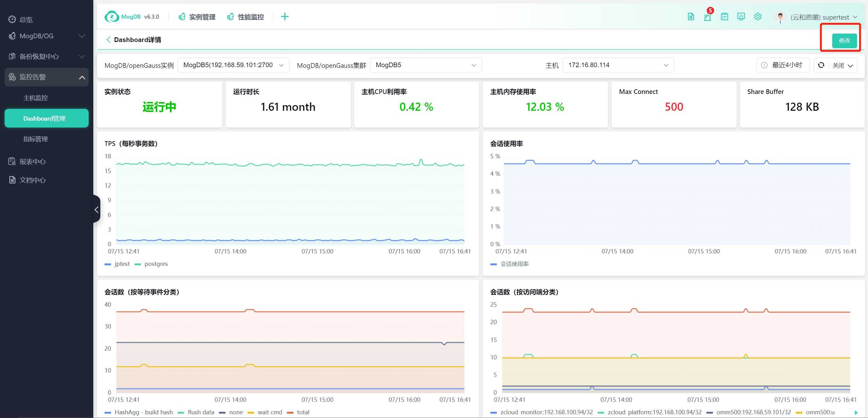This screenshot has width=868, height=418.
Task: Switch to 实例管理 tab
Action: click(x=197, y=17)
